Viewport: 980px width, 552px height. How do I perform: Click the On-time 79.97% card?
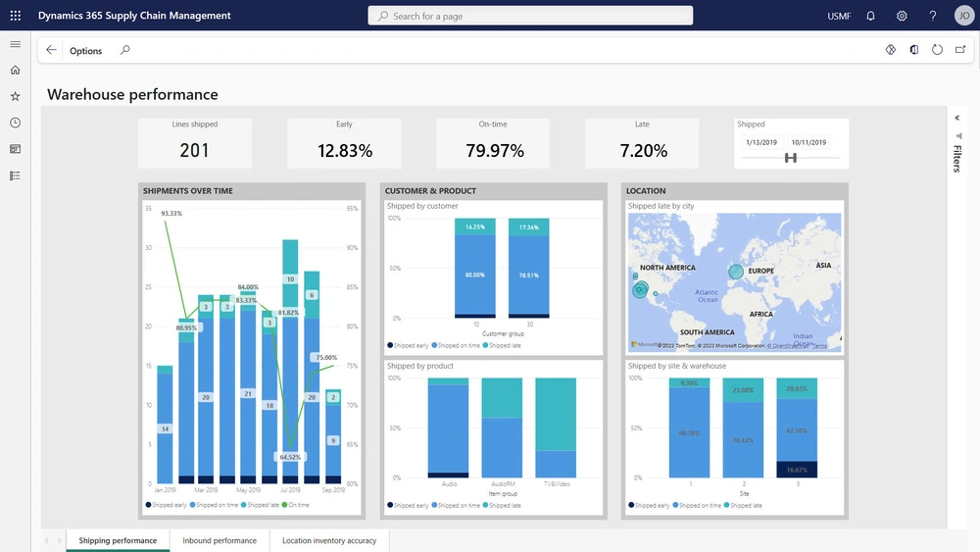point(493,143)
